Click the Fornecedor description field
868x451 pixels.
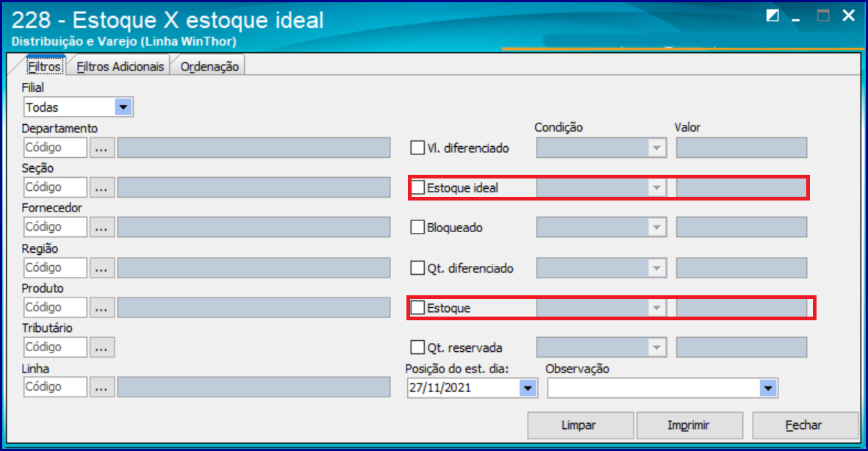pos(254,228)
